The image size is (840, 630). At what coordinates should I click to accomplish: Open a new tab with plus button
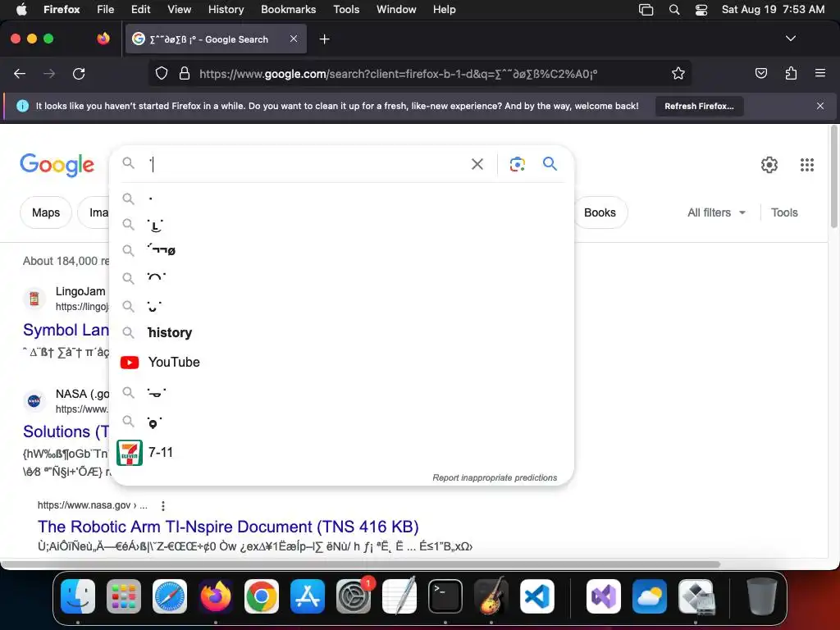[324, 39]
